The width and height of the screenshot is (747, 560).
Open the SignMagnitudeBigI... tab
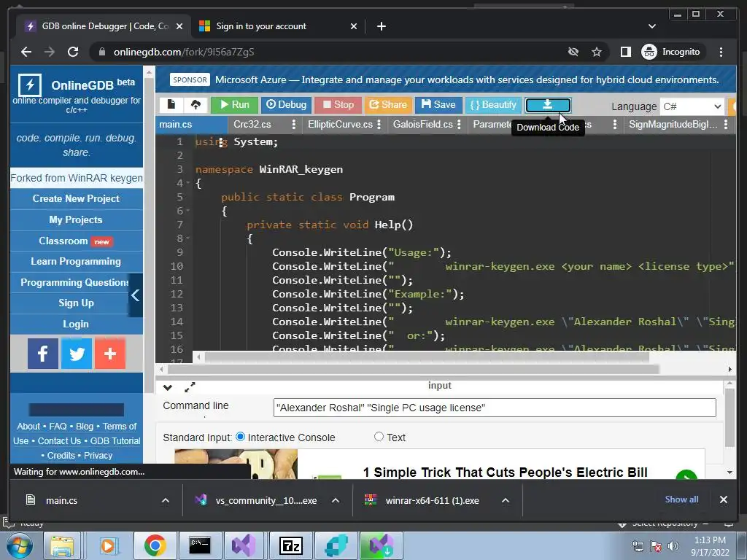(673, 124)
